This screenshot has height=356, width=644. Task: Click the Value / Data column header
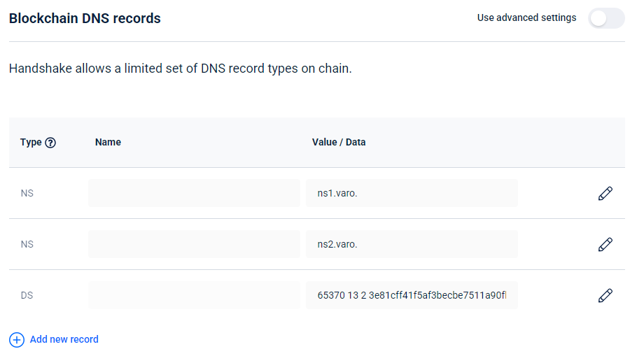(x=339, y=142)
